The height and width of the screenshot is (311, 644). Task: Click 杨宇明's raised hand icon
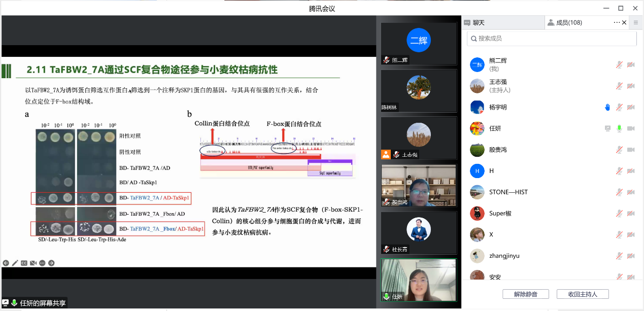[607, 107]
